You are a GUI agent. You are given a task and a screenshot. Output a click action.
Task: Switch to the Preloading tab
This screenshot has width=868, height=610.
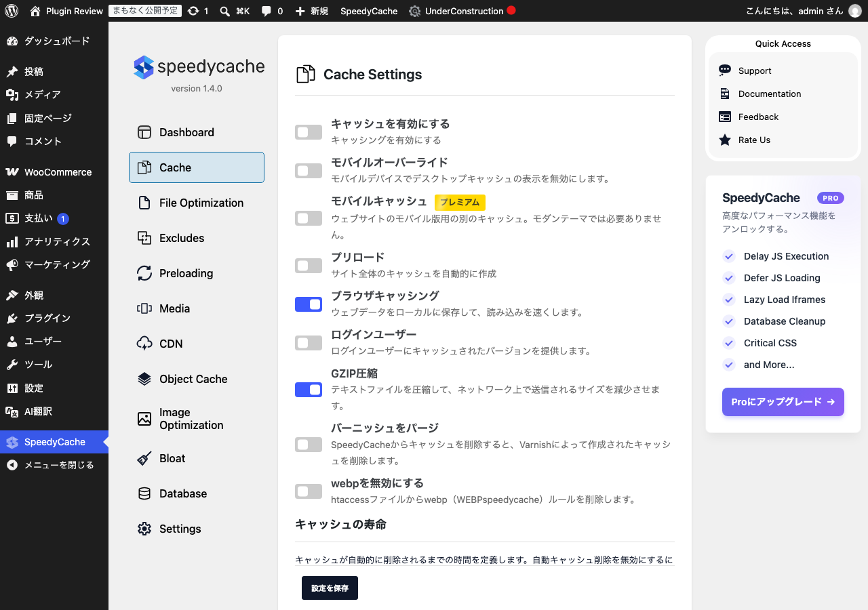197,273
